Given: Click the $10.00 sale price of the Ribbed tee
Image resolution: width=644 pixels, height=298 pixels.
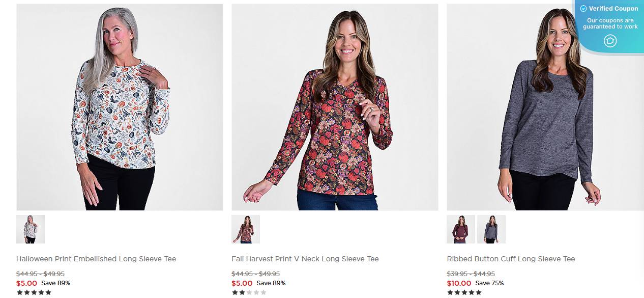Looking at the screenshot, I should [x=459, y=283].
